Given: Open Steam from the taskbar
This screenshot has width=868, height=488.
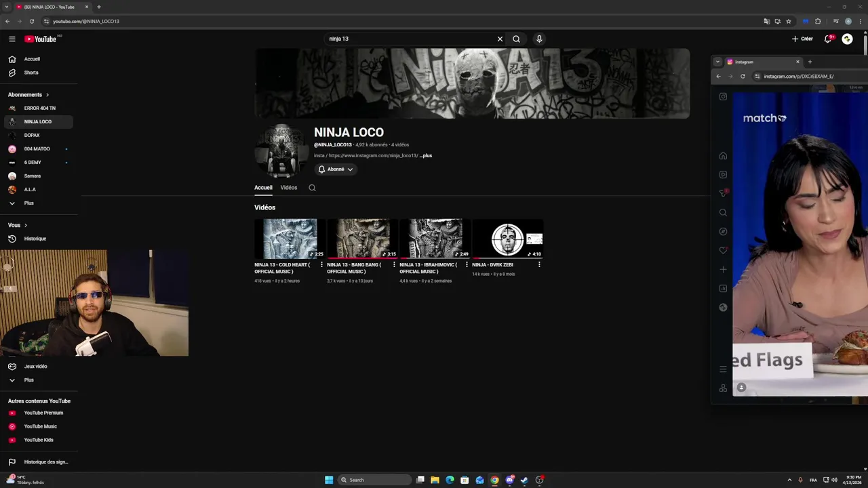Looking at the screenshot, I should click(x=524, y=480).
